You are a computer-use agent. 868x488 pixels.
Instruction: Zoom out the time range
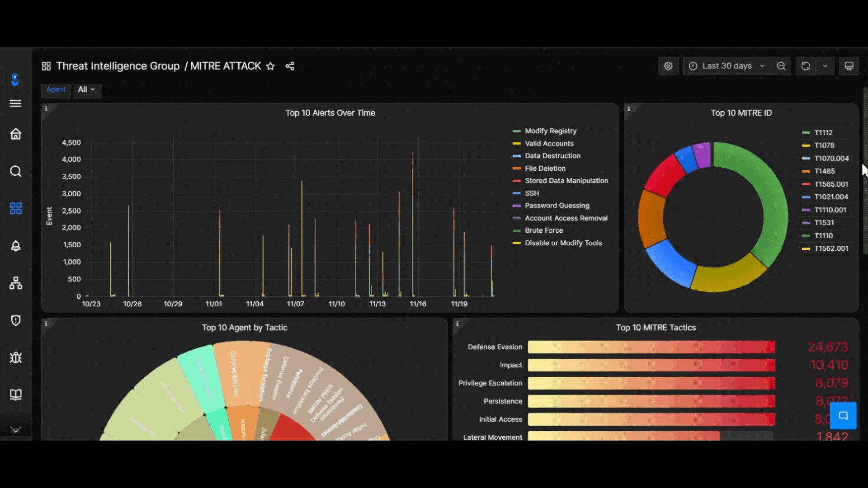pos(781,66)
